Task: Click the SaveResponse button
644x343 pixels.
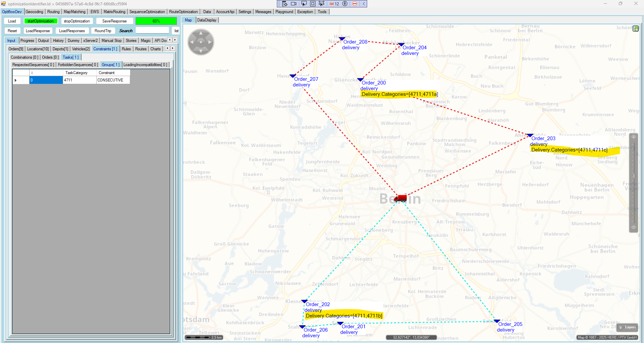Action: 114,21
